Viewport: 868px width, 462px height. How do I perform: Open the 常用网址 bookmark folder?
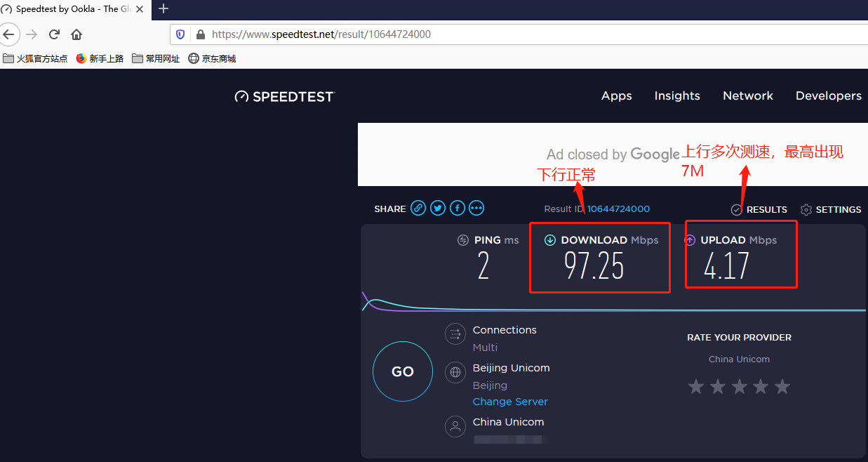tap(156, 59)
